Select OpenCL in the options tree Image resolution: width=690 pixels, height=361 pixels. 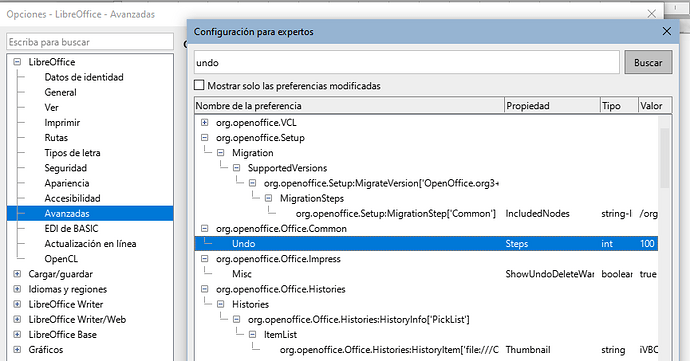coord(61,259)
